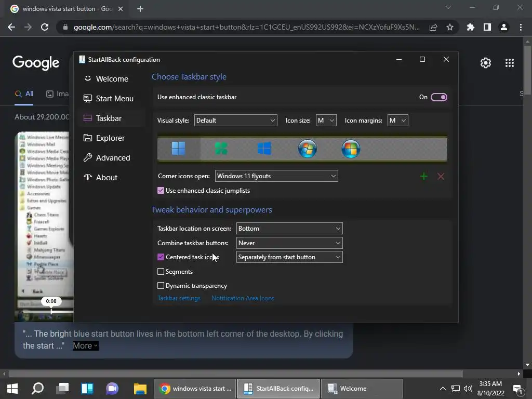This screenshot has width=532, height=399.
Task: Share this page from address bar
Action: [x=433, y=27]
